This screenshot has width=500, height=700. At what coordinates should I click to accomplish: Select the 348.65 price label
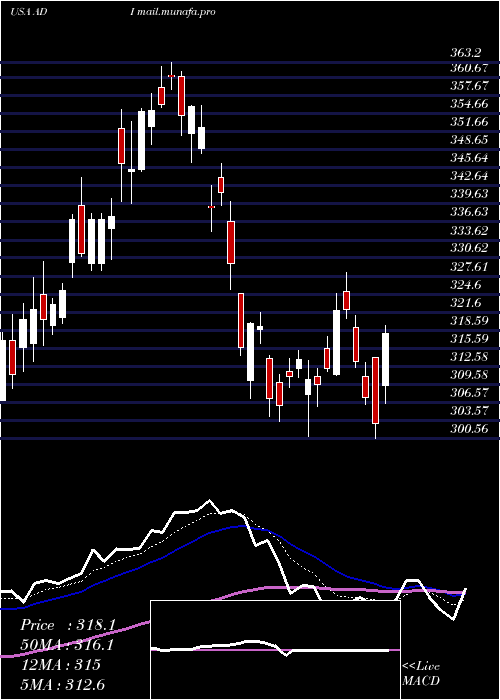point(469,140)
